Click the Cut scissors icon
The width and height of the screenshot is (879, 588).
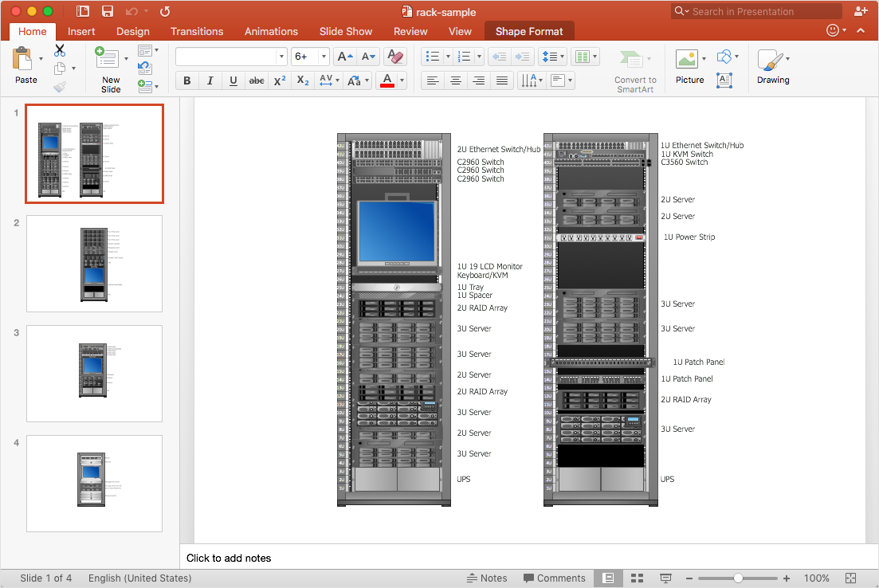(60, 50)
